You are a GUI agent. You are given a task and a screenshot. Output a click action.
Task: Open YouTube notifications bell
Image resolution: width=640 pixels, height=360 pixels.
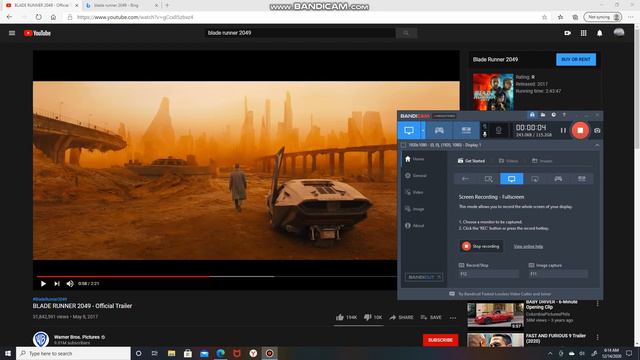tap(600, 33)
